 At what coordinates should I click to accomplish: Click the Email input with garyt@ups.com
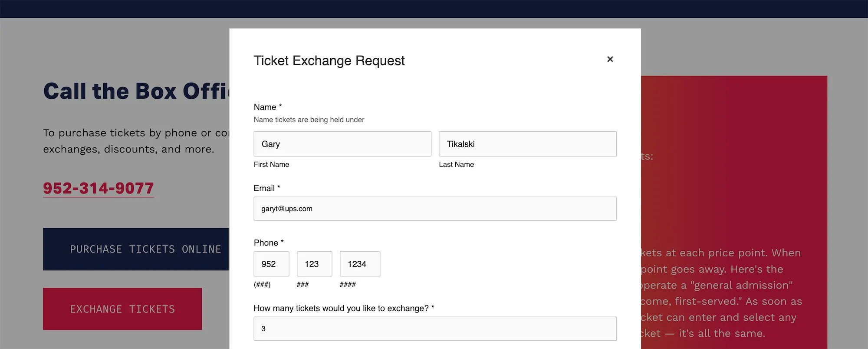434,209
